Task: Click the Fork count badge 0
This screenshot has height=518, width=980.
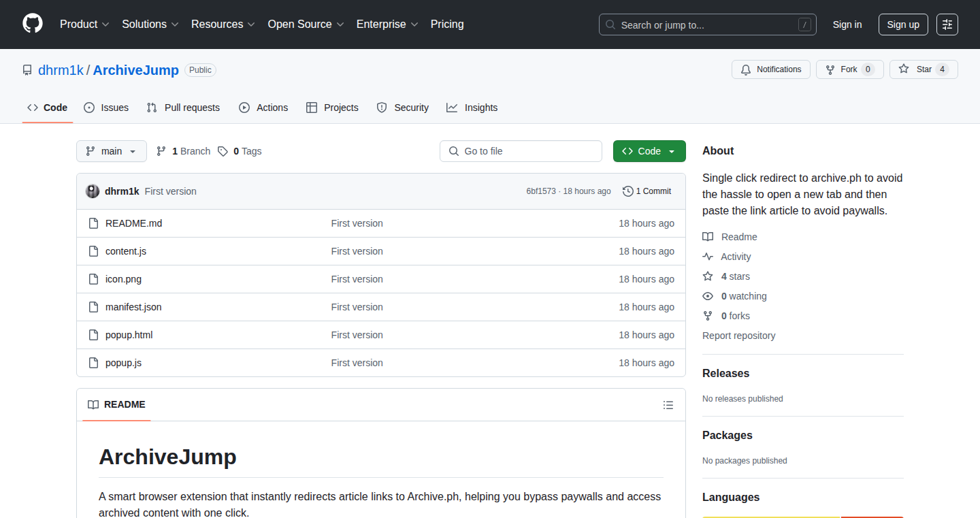Action: click(x=867, y=69)
